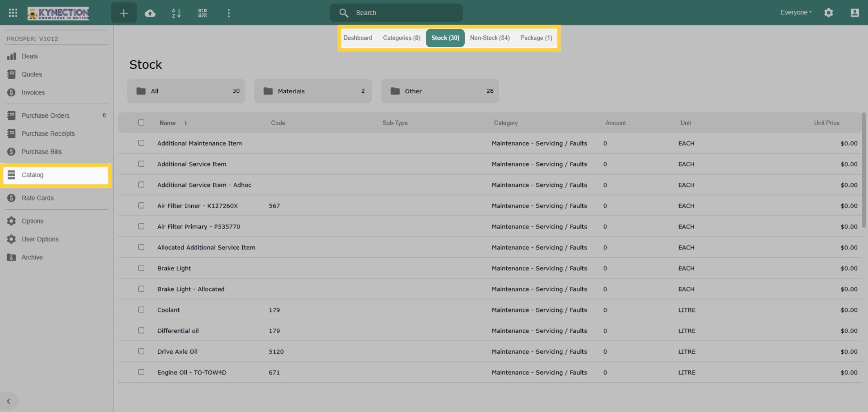Click the QR code icon
The width and height of the screenshot is (868, 412).
(203, 13)
